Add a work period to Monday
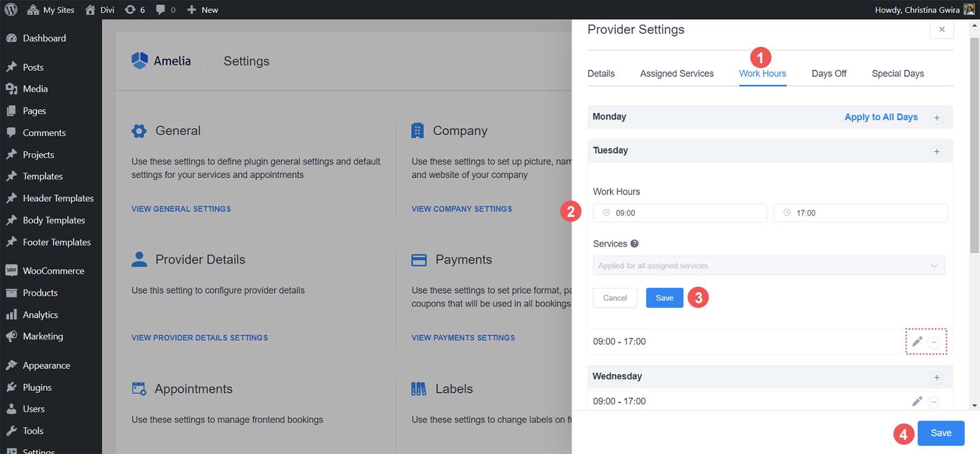This screenshot has width=980, height=454. tap(937, 118)
